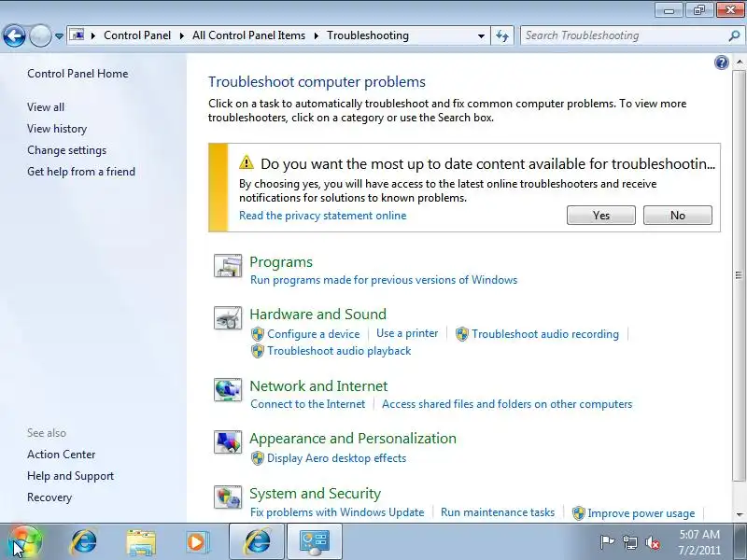The height and width of the screenshot is (560, 747).
Task: Open Help via the question mark icon
Action: click(722, 63)
